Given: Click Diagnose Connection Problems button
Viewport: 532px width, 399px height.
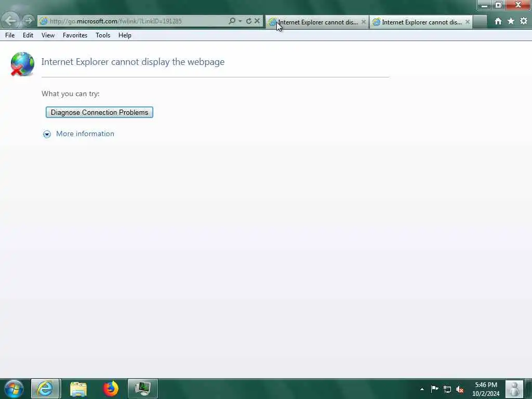Looking at the screenshot, I should coord(99,112).
